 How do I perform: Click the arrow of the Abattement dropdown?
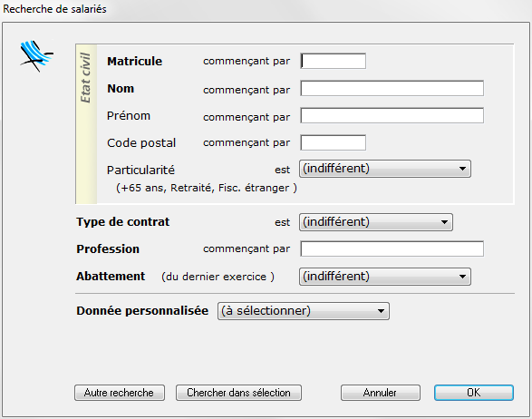click(462, 277)
